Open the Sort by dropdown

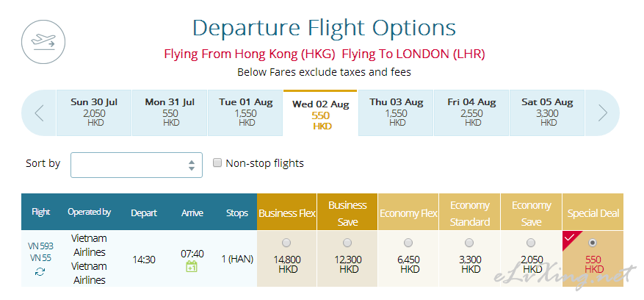coord(137,165)
